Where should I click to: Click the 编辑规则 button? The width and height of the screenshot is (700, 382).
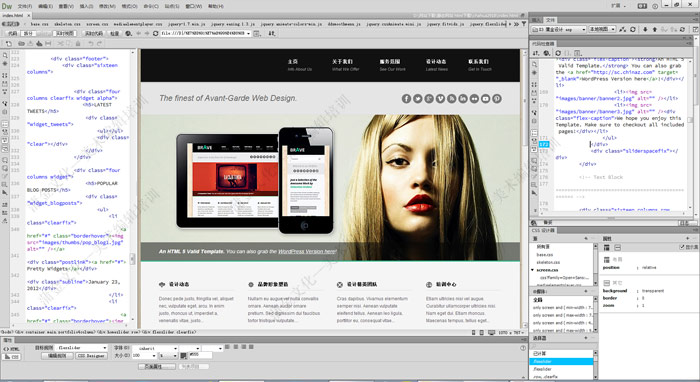click(x=57, y=356)
